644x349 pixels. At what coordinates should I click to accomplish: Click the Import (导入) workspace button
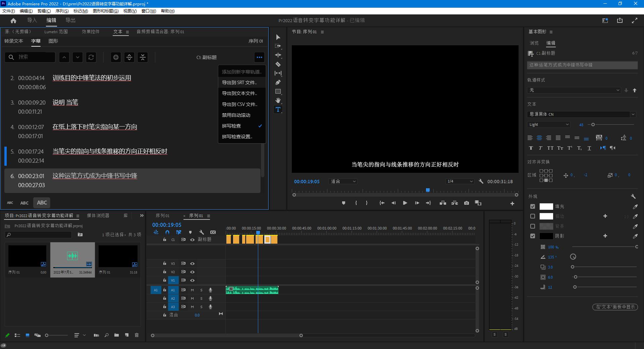point(32,20)
